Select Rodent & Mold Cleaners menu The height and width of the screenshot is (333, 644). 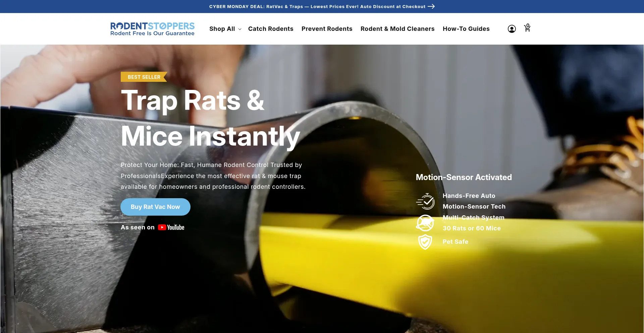(x=397, y=29)
